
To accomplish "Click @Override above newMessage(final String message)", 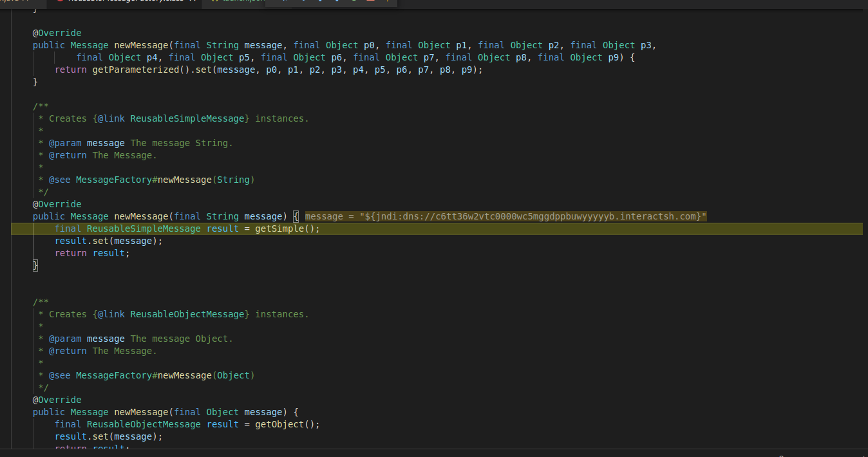I will point(57,204).
